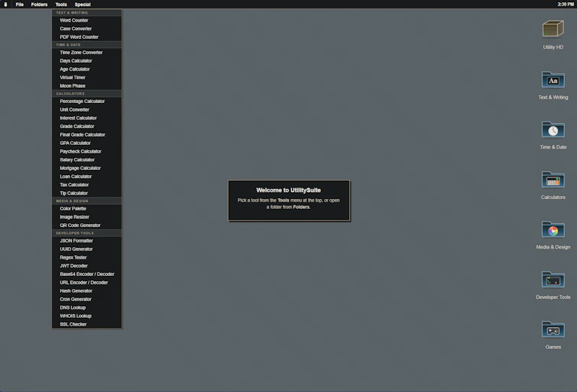Screen dimensions: 577x392
Task: Select Salary Calculator
Action: coord(87,159)
